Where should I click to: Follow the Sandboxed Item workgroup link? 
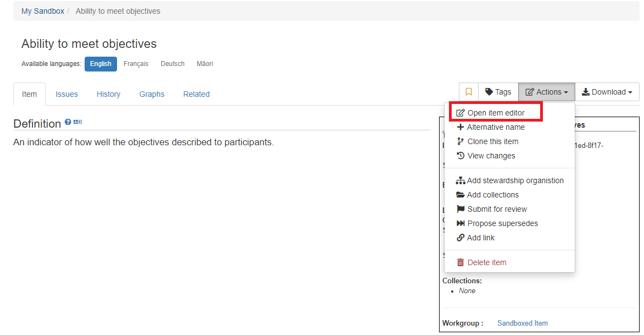click(522, 323)
